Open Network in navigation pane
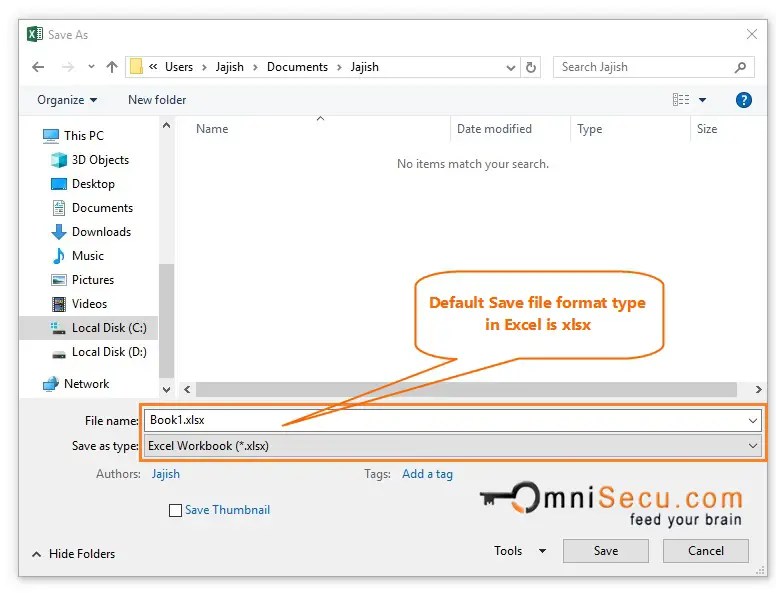776x593 pixels. point(76,384)
